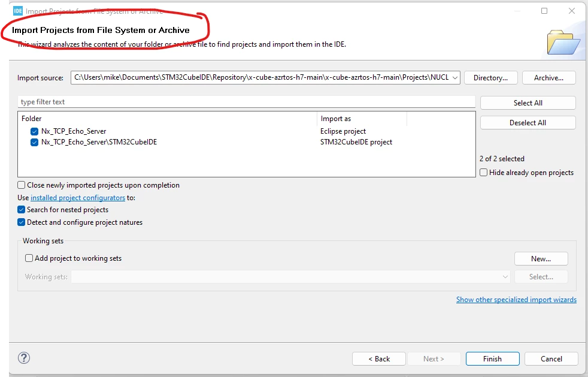This screenshot has height=377, width=588.
Task: Expand the Import source path dropdown
Action: coord(455,78)
